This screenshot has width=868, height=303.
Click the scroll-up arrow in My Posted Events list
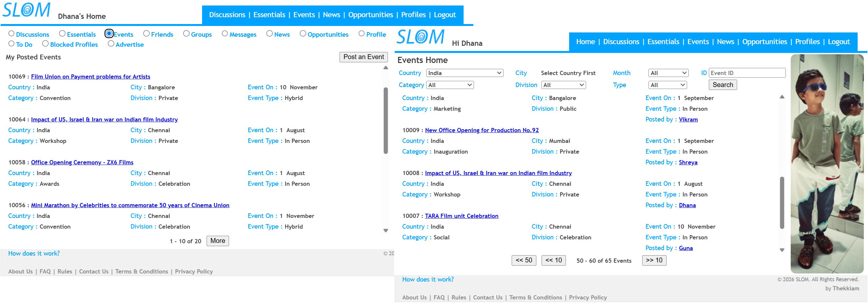point(386,68)
